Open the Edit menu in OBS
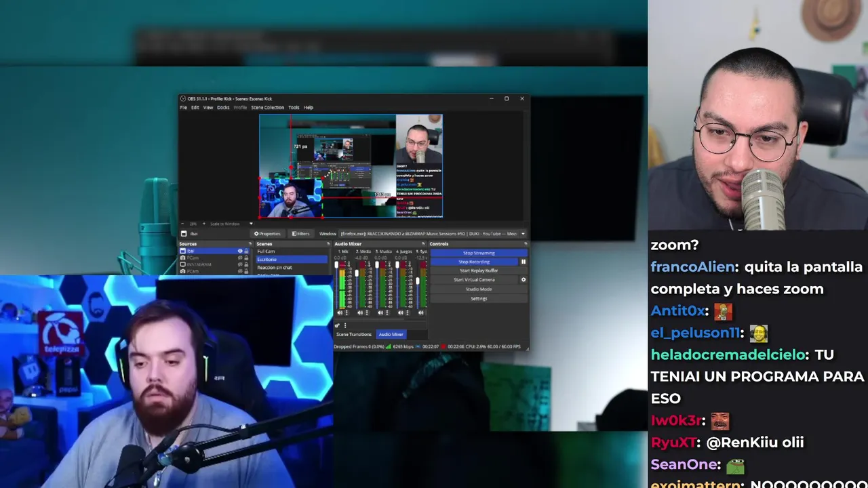Screen dimensions: 868x488 coord(195,107)
